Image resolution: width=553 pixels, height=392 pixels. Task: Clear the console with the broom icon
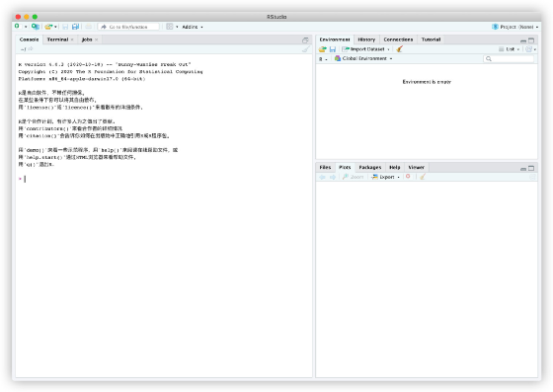click(306, 49)
